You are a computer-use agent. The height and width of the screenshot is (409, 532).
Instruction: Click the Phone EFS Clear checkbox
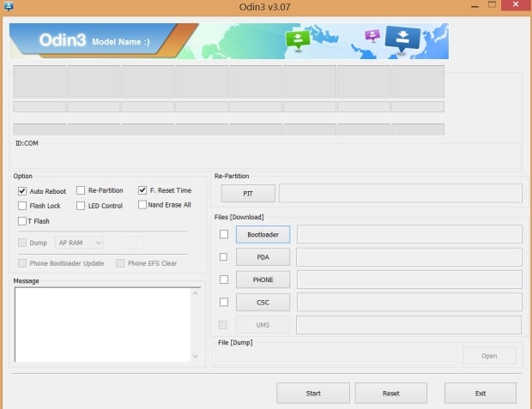click(120, 263)
